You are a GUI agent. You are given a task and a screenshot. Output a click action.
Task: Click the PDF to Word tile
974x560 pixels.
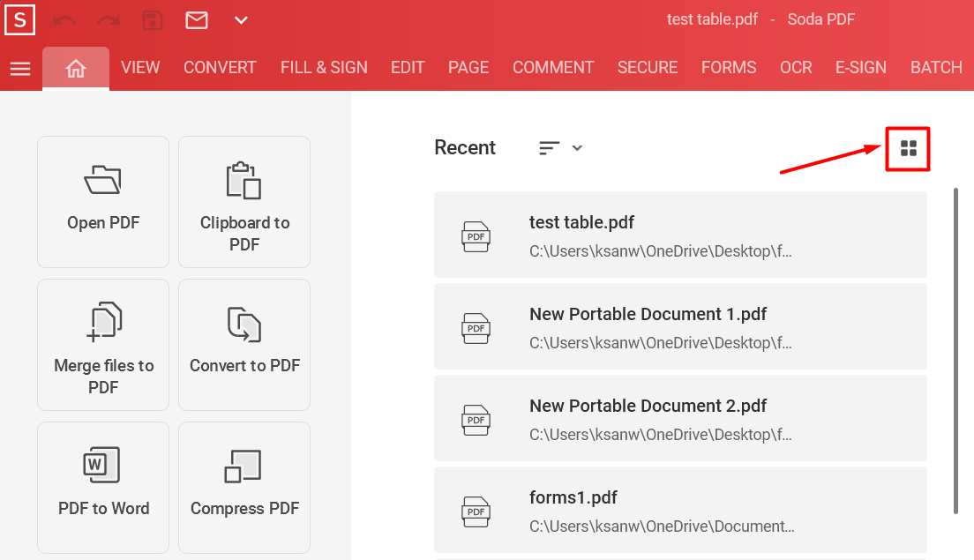click(x=103, y=488)
